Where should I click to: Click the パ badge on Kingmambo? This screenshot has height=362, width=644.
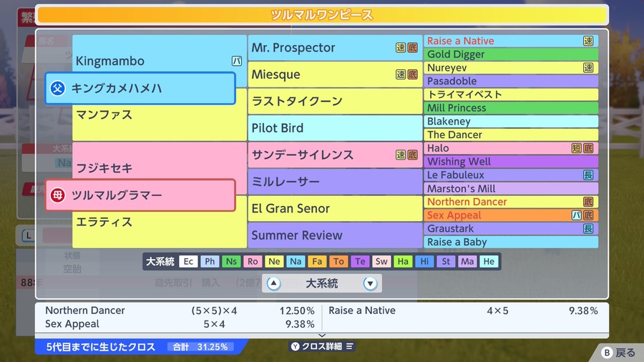237,61
